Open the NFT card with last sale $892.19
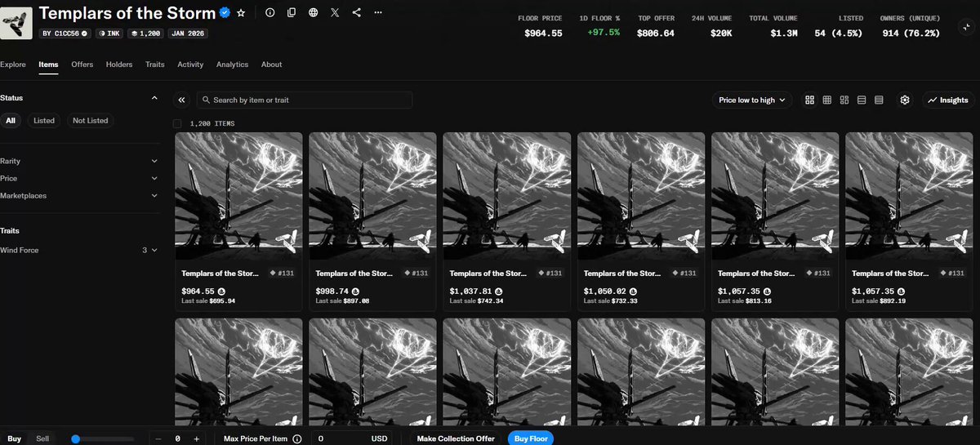 click(x=909, y=221)
